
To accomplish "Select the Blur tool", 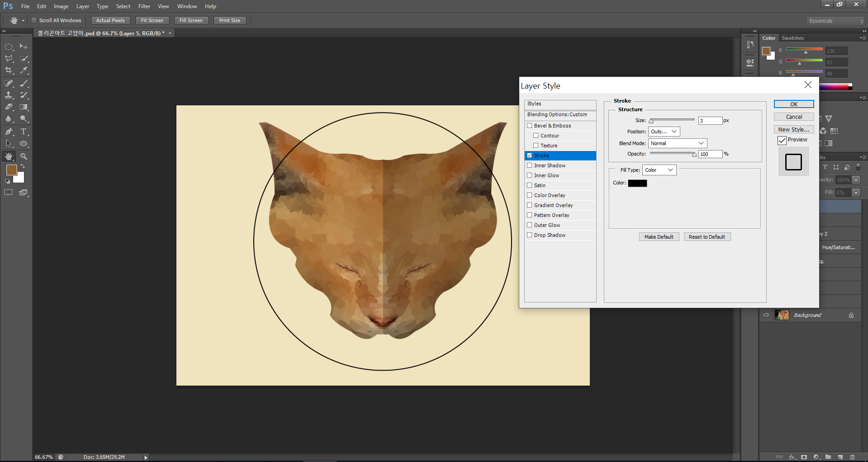I will click(9, 118).
